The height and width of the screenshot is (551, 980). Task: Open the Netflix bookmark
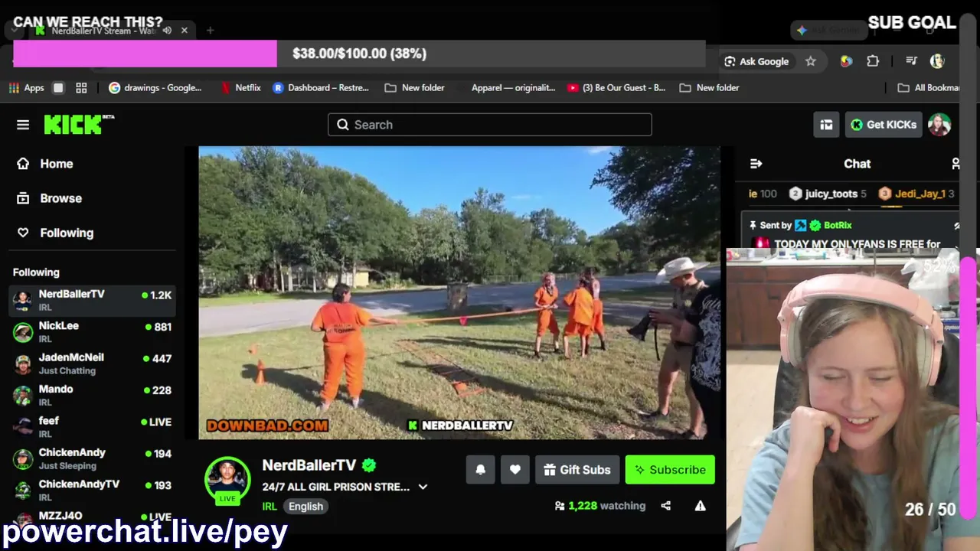click(241, 88)
